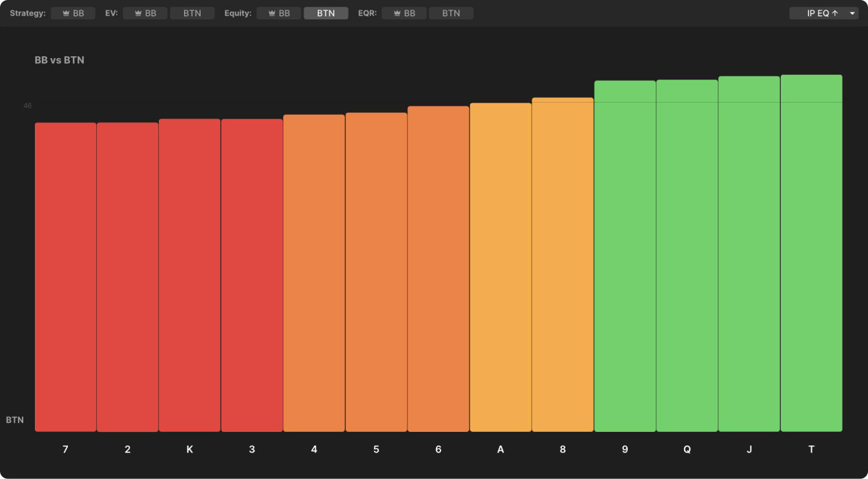Image resolution: width=868 pixels, height=479 pixels.
Task: Toggle the active Equity BTN button
Action: click(x=325, y=13)
